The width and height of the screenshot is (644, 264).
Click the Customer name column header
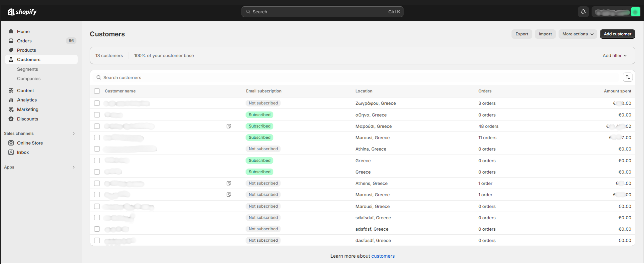coord(120,91)
